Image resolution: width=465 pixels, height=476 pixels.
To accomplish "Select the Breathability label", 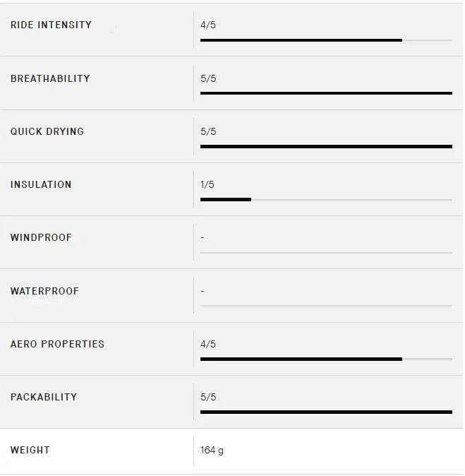I will [50, 78].
